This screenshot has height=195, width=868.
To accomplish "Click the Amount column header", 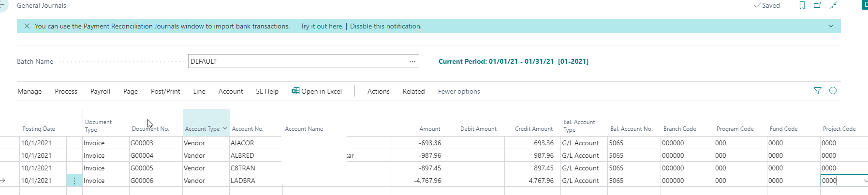I will click(x=430, y=129).
